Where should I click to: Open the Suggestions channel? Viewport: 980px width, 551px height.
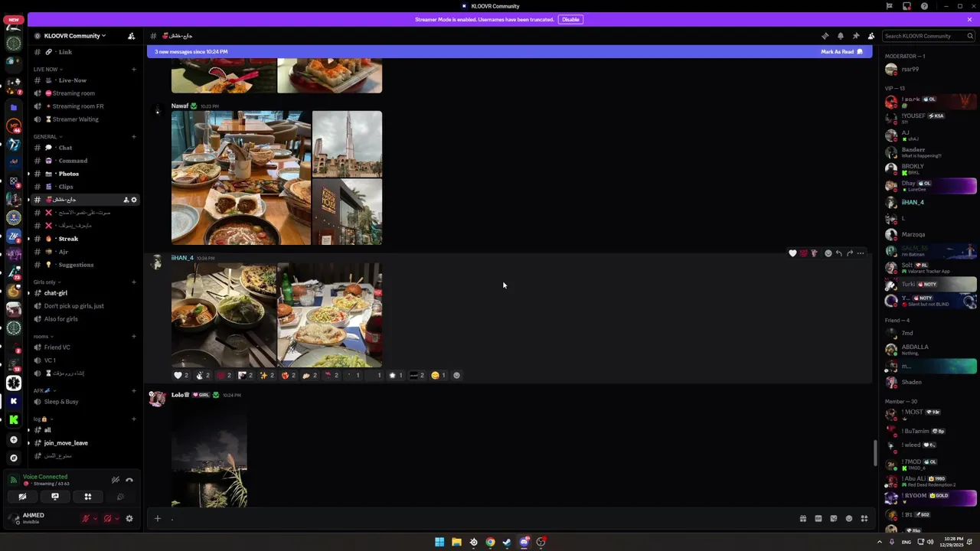pos(84,265)
